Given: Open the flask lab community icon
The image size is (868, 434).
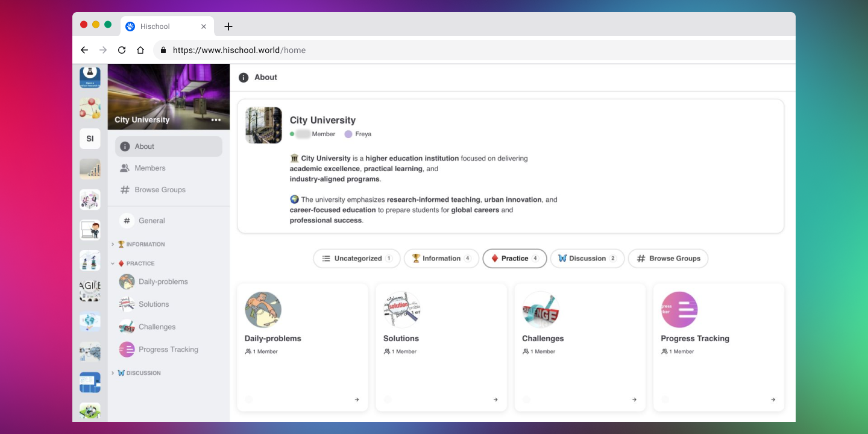Looking at the screenshot, I should coord(90,77).
